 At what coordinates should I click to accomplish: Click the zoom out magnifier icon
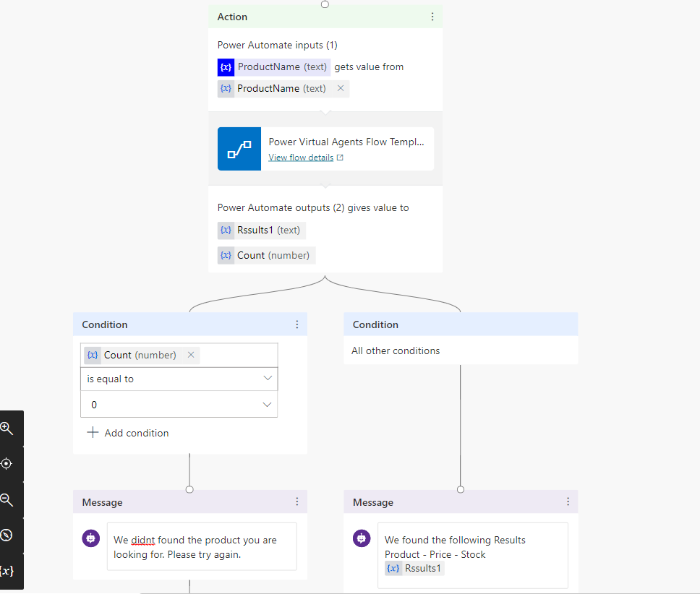[7, 500]
